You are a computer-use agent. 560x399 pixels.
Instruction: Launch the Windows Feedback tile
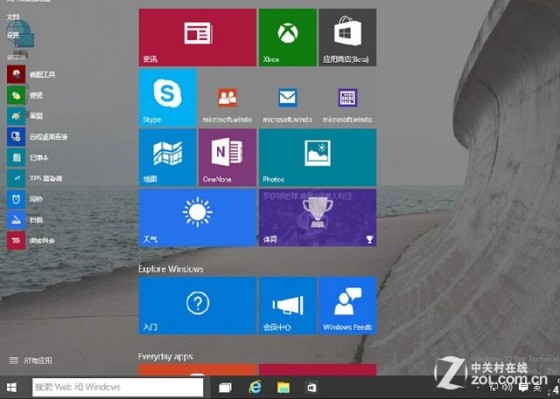[x=348, y=305]
